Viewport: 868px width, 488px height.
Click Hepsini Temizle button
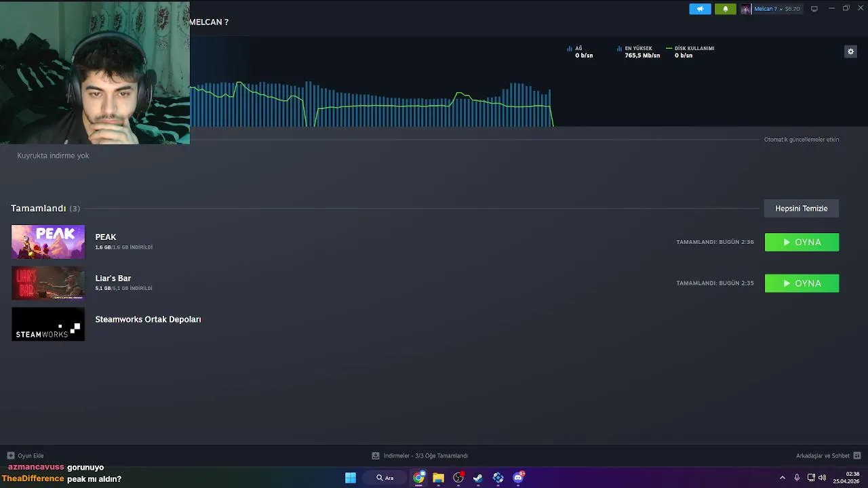802,208
